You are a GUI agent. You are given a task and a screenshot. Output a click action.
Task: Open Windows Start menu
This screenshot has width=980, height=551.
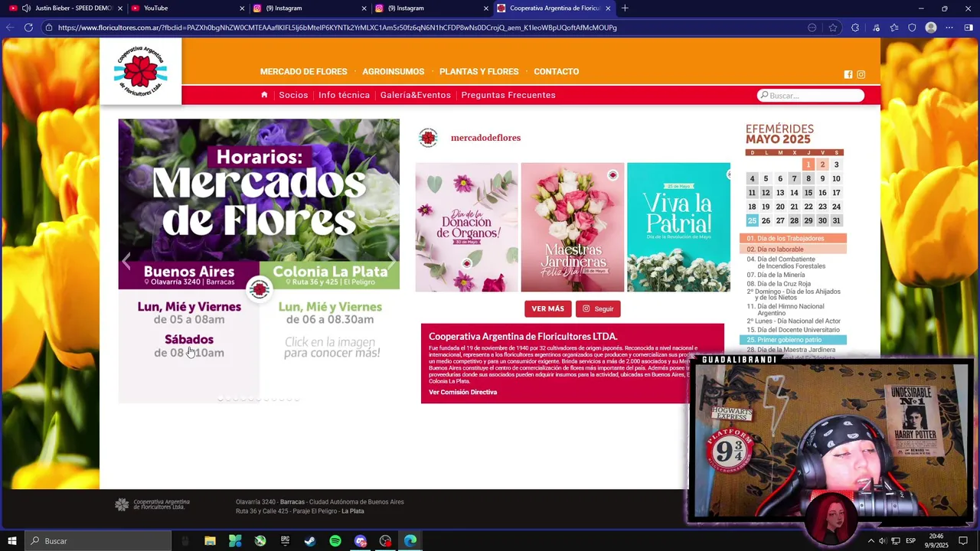pos(11,541)
